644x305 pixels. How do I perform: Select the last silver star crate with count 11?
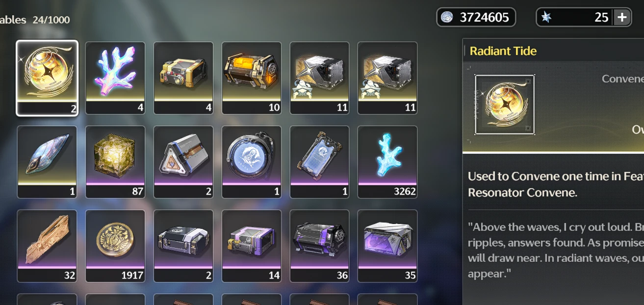tap(387, 78)
